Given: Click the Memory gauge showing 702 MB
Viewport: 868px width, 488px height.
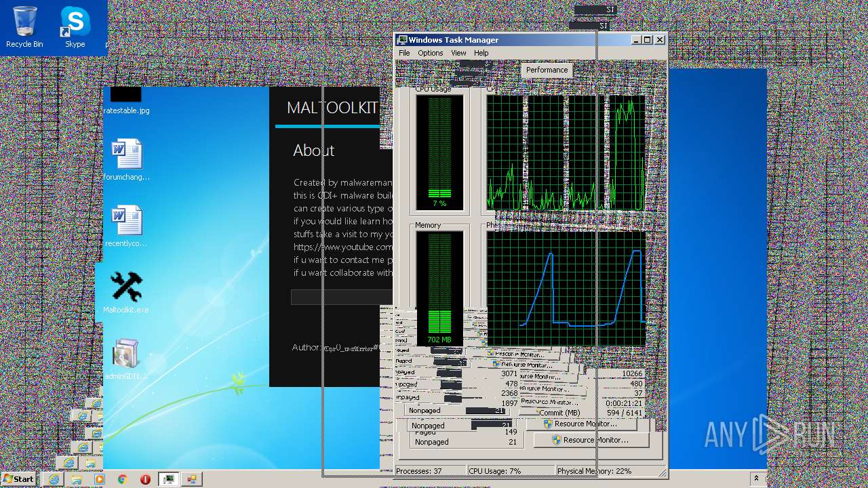Looking at the screenshot, I should coord(439,289).
